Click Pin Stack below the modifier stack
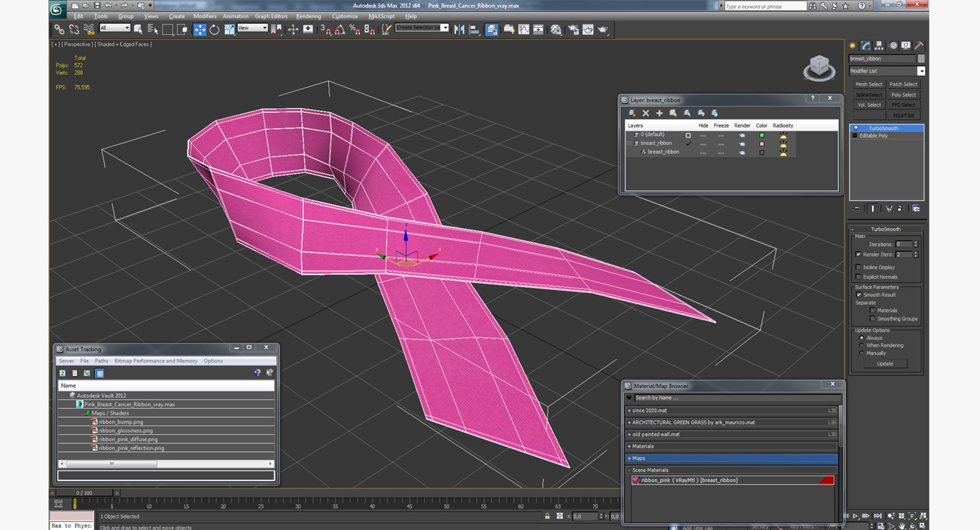The image size is (980, 530). [x=857, y=208]
